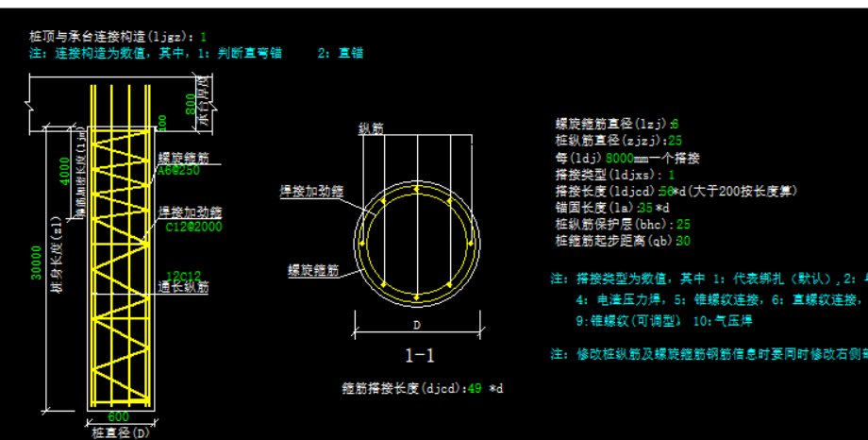Image resolution: width=868 pixels, height=440 pixels.
Task: Click the note 注: 修改桩纵筋及螺旋箍筋
Action: (x=709, y=355)
